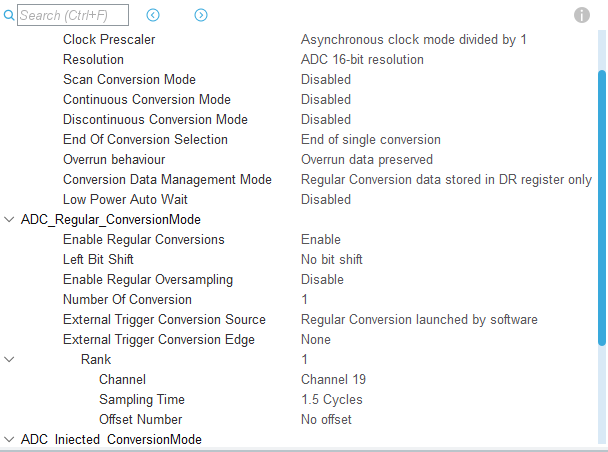This screenshot has width=608, height=452.
Task: Collapse the ADC_Regular_ConversionMode section
Action: point(10,219)
